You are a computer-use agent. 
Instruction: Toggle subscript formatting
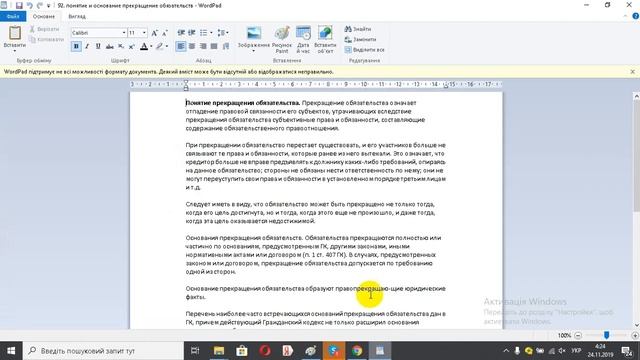tap(121, 47)
